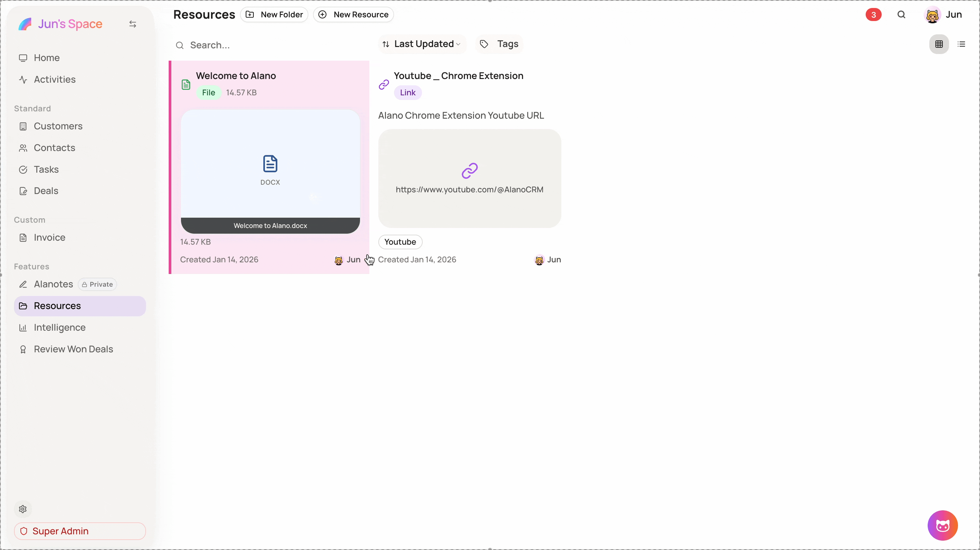This screenshot has width=980, height=550.
Task: Click the Super Admin button
Action: pyautogui.click(x=80, y=531)
